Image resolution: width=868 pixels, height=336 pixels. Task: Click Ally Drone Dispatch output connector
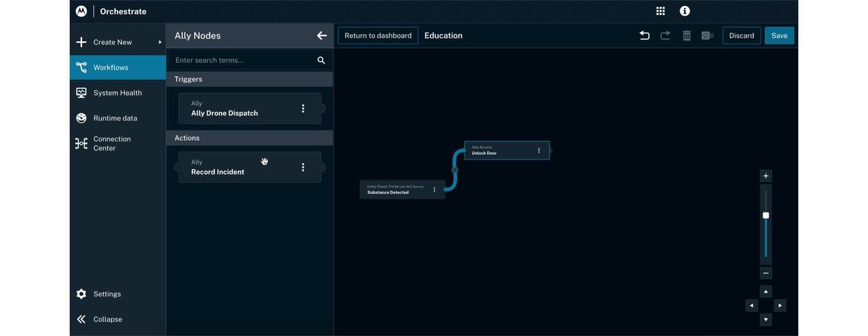(x=321, y=109)
